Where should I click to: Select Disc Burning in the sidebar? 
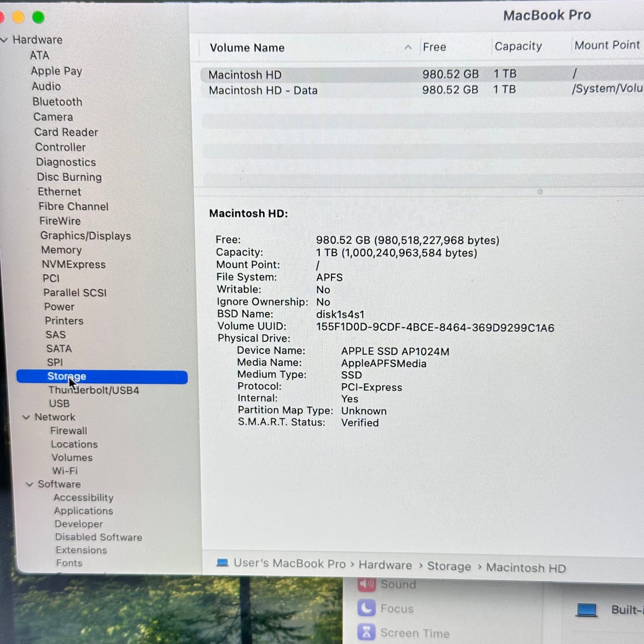(69, 177)
